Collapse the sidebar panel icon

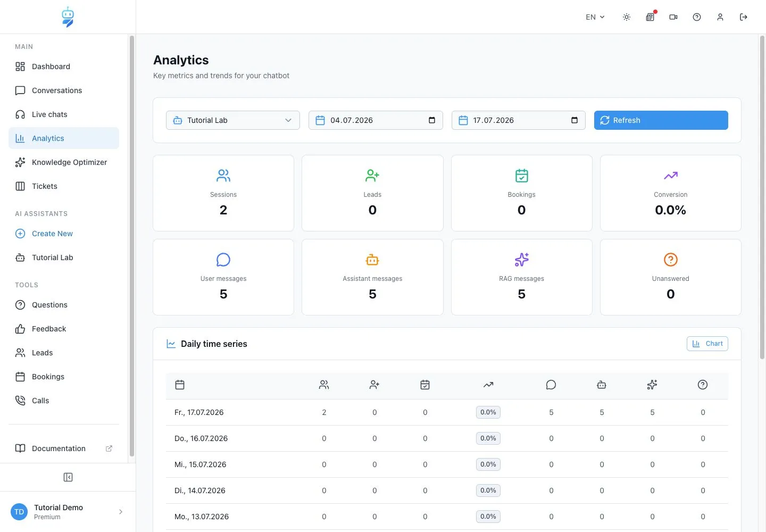pos(68,477)
